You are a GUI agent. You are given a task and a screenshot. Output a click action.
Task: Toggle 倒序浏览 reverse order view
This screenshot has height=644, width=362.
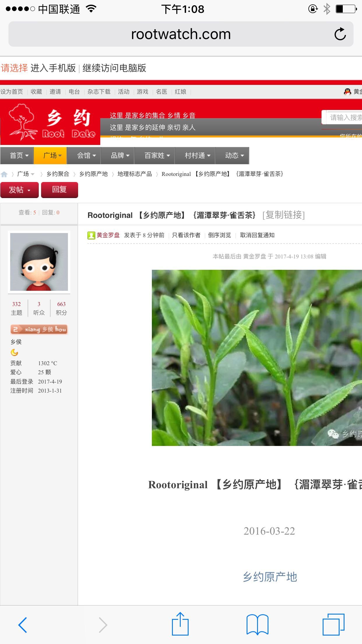click(219, 235)
